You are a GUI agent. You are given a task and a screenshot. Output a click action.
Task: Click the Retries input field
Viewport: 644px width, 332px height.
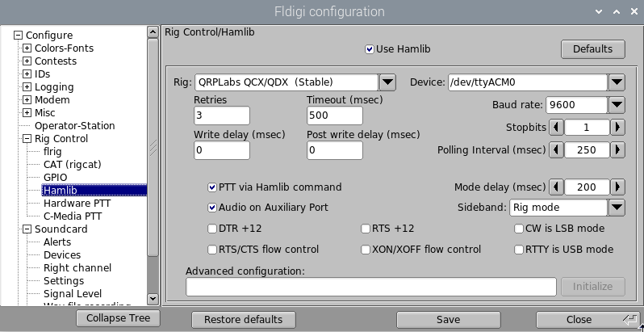click(221, 116)
